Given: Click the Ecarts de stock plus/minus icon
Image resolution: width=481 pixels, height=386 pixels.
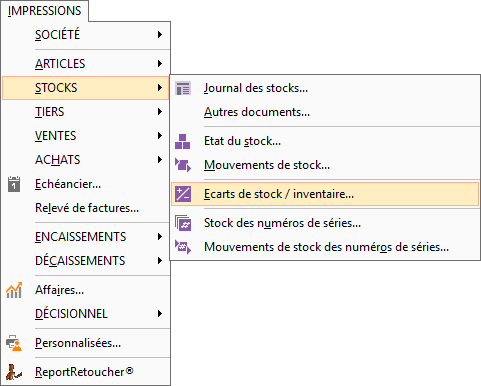Looking at the screenshot, I should 183,194.
